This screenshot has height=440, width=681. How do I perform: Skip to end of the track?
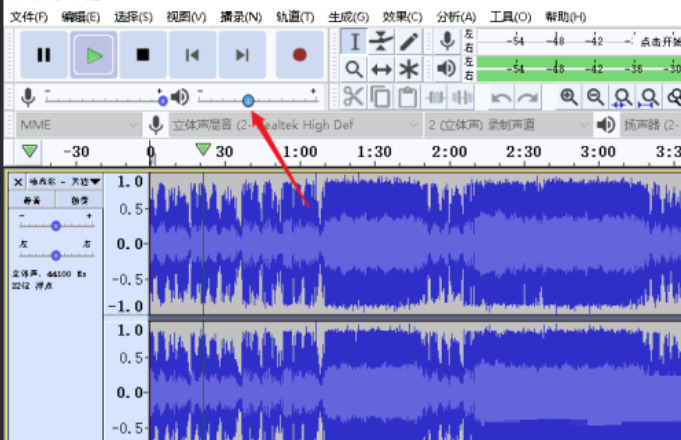point(242,55)
